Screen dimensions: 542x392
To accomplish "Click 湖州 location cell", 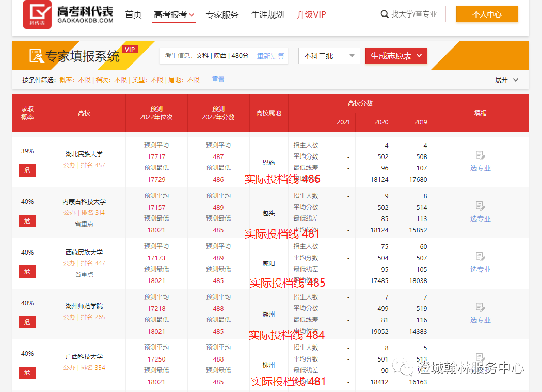I will coord(268,314).
